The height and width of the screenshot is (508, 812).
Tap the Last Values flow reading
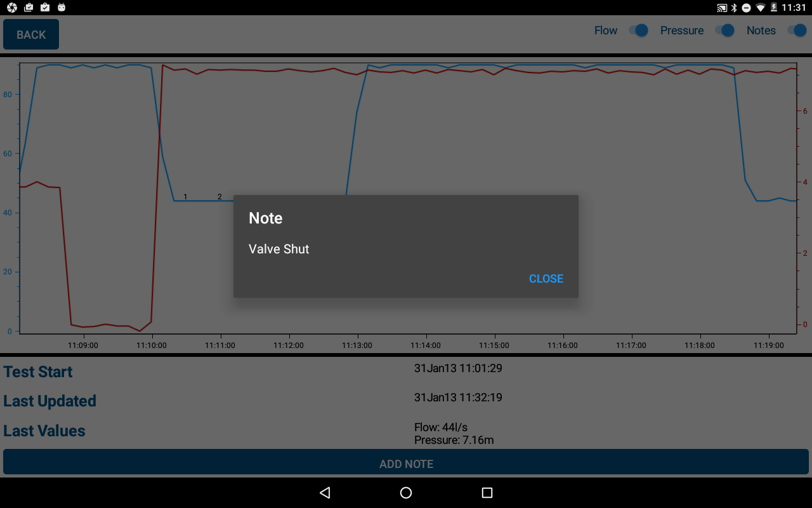(441, 427)
